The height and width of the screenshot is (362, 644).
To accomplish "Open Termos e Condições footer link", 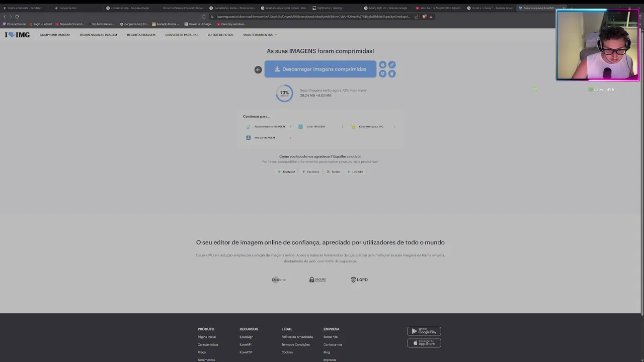I will click(295, 344).
